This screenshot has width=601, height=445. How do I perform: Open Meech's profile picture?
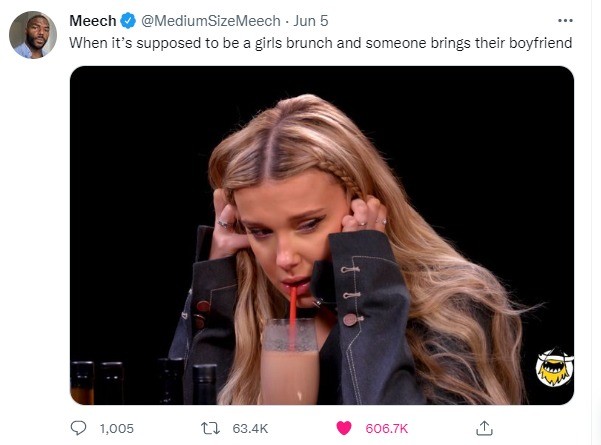click(x=33, y=35)
